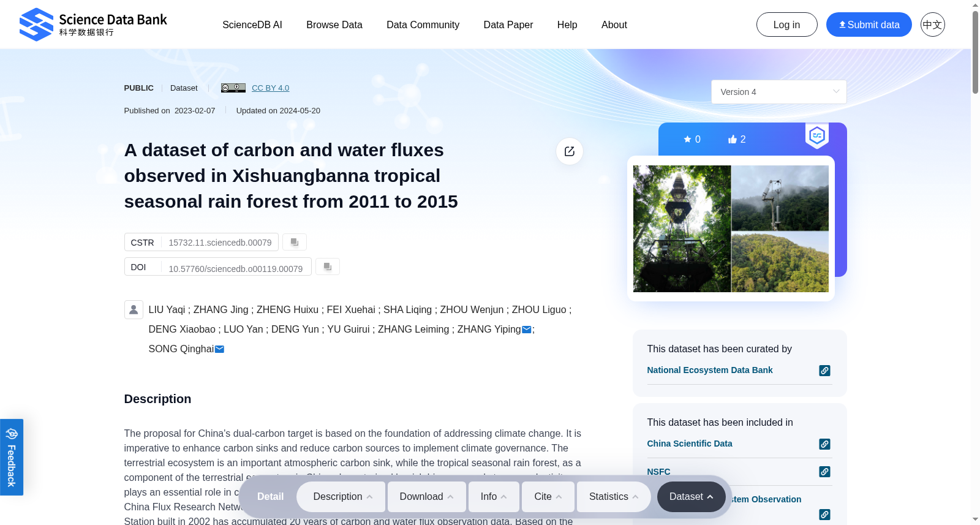This screenshot has width=980, height=525.
Task: Click the Science Data Bank logo
Action: click(x=93, y=25)
